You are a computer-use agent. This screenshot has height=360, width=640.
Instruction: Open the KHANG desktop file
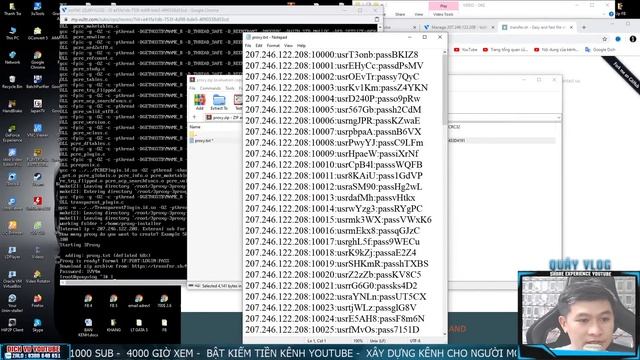113,325
